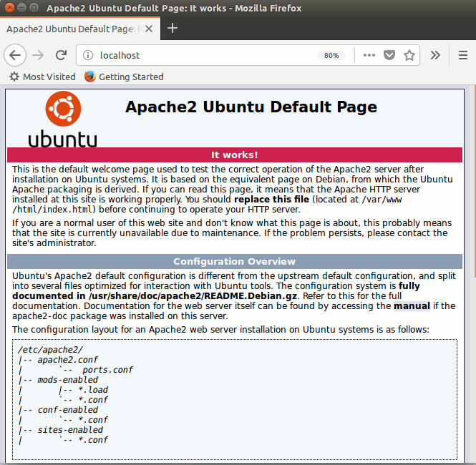Click the "Configuration Overview" heading
This screenshot has width=476, height=465.
tap(234, 261)
